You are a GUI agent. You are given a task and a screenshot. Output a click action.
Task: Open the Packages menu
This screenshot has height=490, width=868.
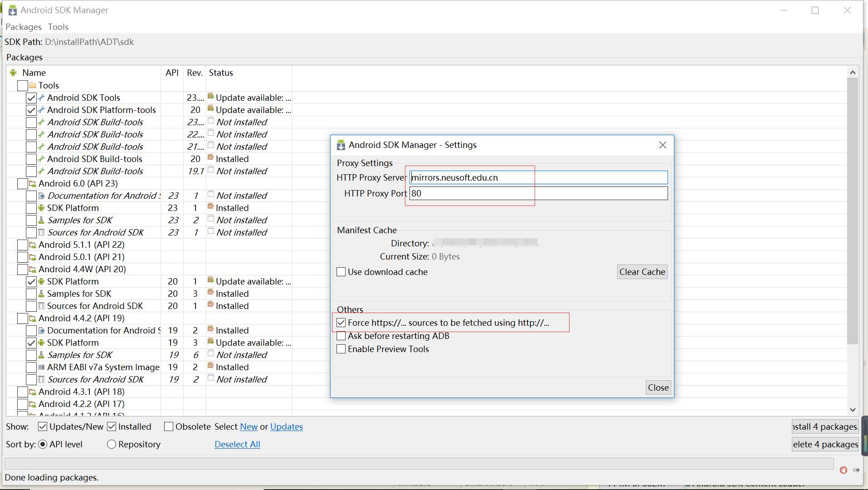(x=24, y=27)
